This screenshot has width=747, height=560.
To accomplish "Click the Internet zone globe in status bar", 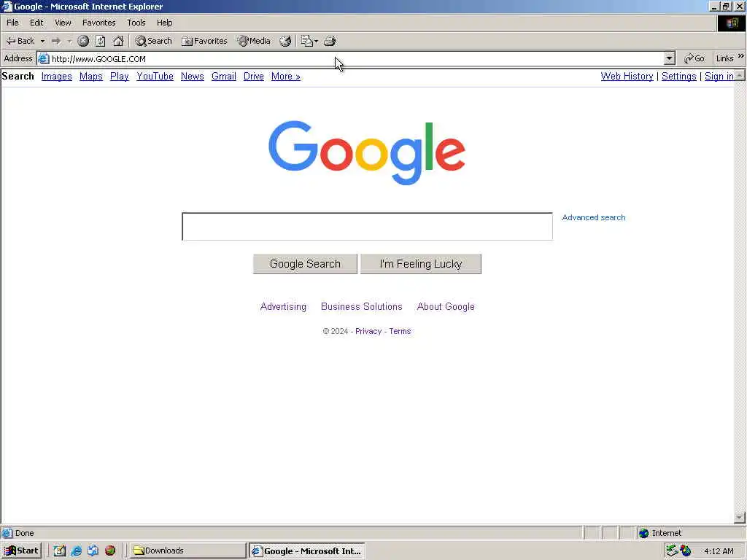I will coord(643,533).
